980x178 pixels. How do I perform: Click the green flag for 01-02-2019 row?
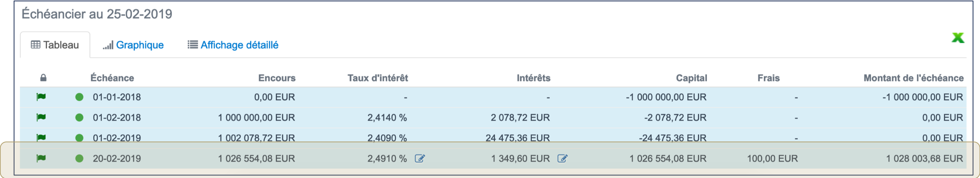tap(41, 137)
